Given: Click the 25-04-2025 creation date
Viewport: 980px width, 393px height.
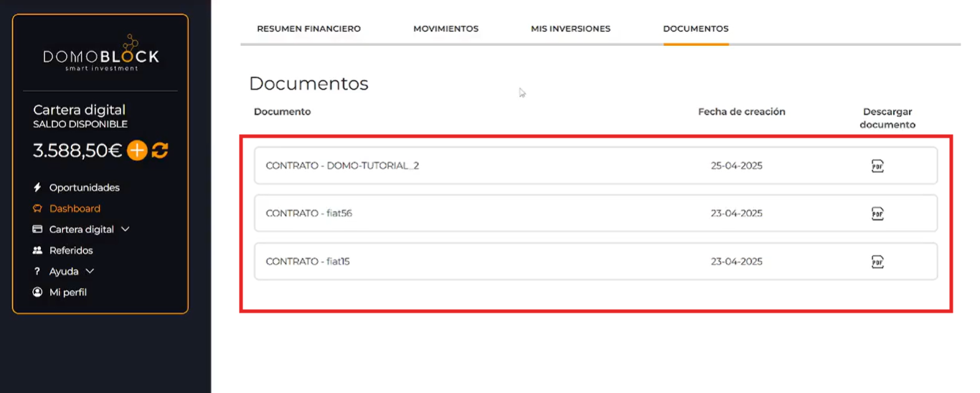Looking at the screenshot, I should (x=737, y=166).
